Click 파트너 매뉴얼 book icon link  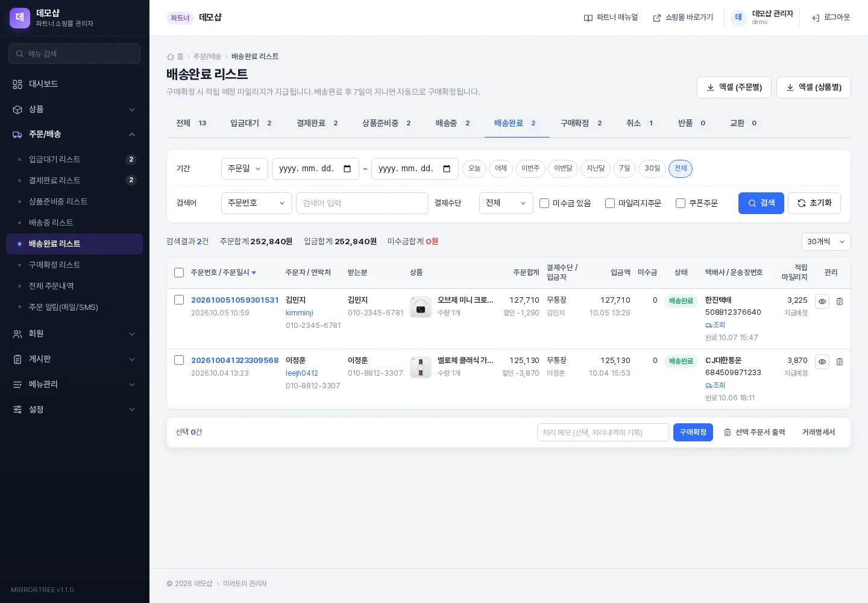pos(611,17)
